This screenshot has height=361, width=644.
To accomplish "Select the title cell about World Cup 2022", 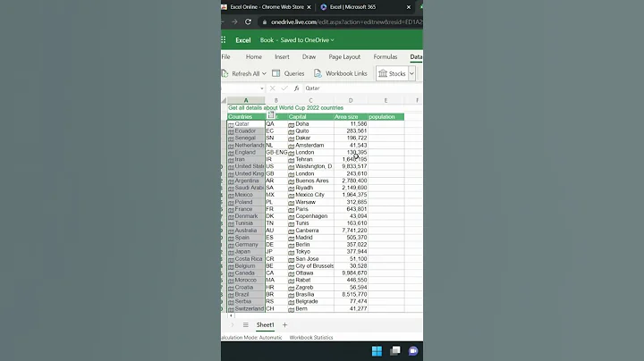I will 286,108.
